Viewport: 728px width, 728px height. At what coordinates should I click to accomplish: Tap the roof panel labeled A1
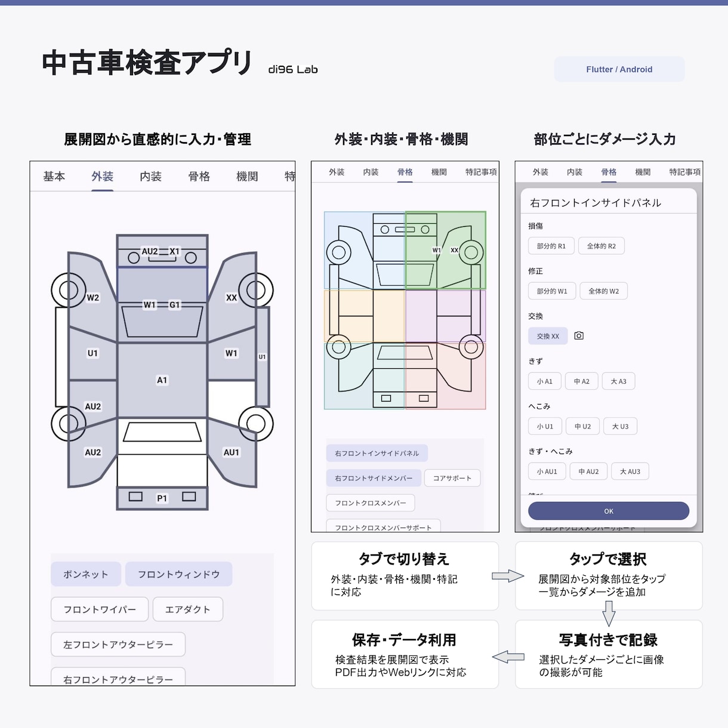tap(162, 380)
